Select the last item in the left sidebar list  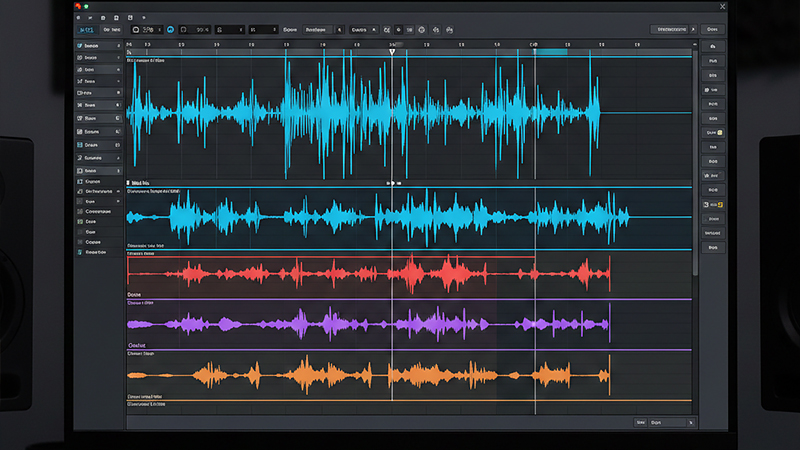pos(95,253)
